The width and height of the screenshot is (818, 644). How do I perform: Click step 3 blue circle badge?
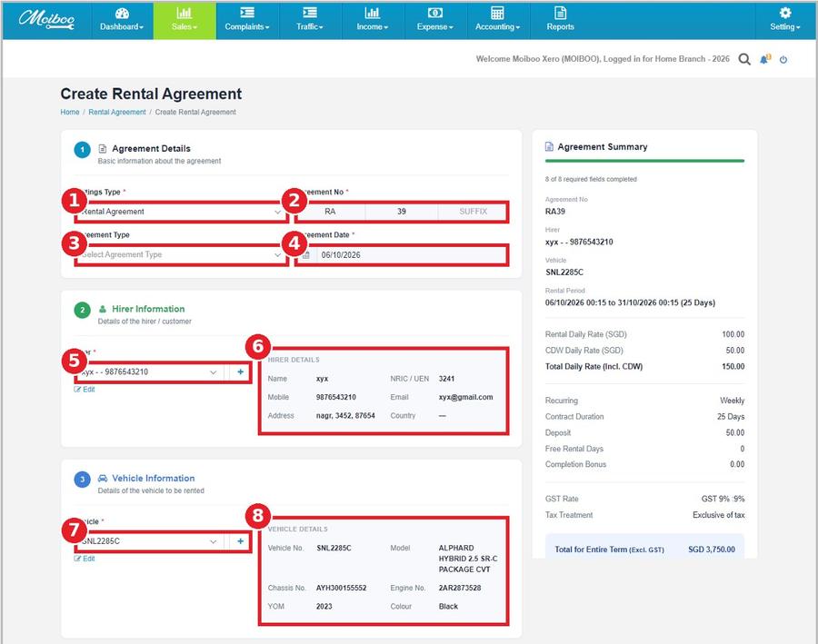click(x=82, y=480)
